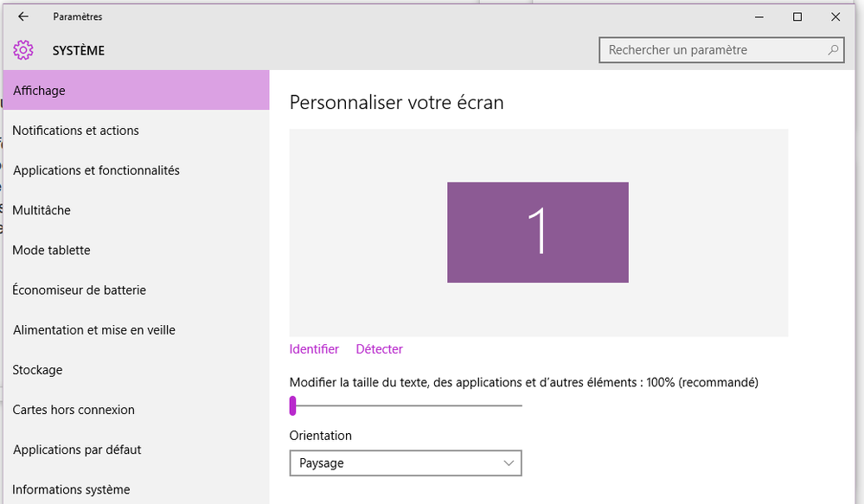Click the search magnifier icon
This screenshot has height=504, width=864.
[x=834, y=50]
